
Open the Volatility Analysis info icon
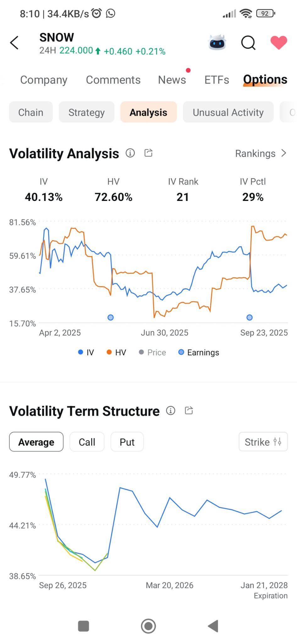tap(130, 153)
